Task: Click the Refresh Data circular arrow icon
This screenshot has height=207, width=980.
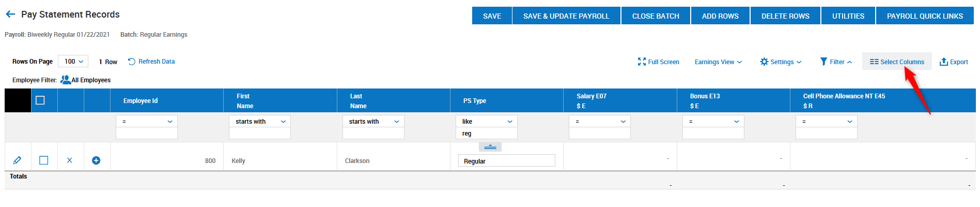Action: [132, 62]
